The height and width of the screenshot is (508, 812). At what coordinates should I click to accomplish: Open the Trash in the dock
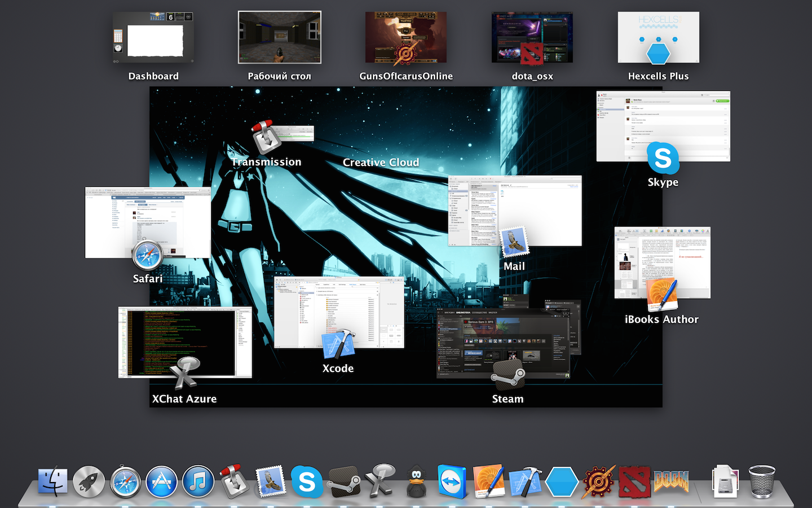point(762,482)
